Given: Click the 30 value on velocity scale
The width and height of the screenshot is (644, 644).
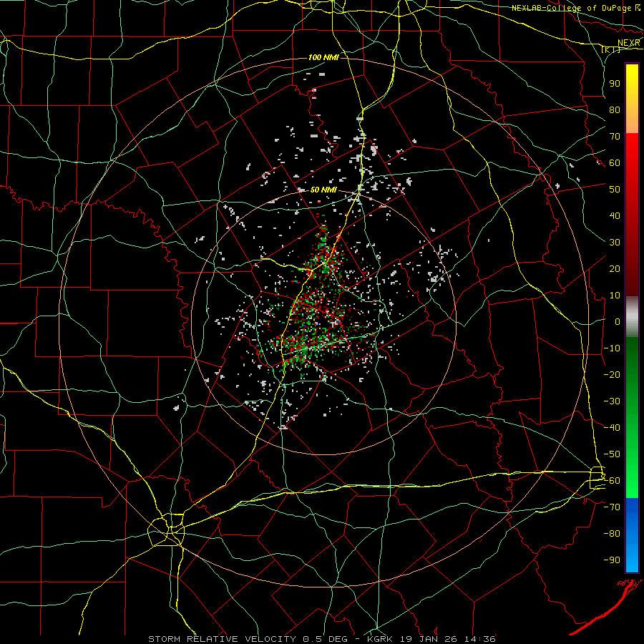Looking at the screenshot, I should 615,243.
